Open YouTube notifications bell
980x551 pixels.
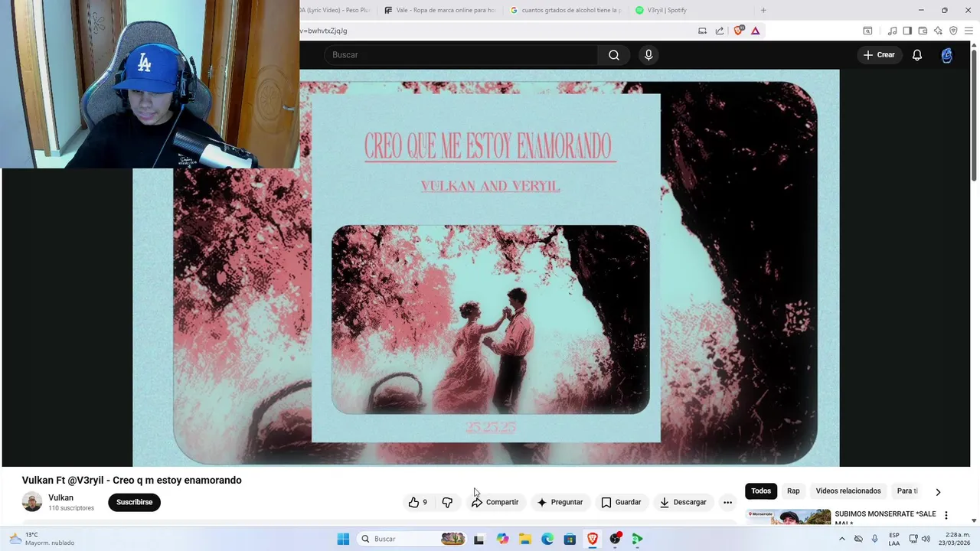click(x=917, y=55)
